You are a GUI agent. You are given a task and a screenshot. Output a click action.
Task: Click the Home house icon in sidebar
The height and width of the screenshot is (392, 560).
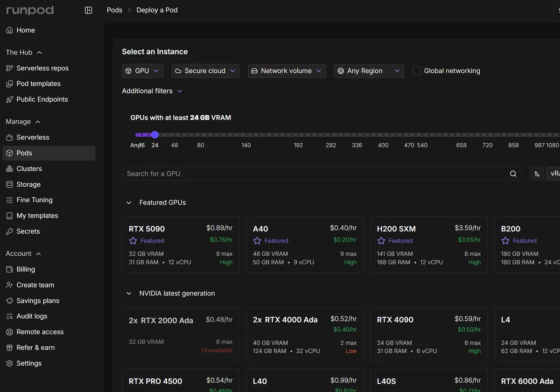[9, 30]
